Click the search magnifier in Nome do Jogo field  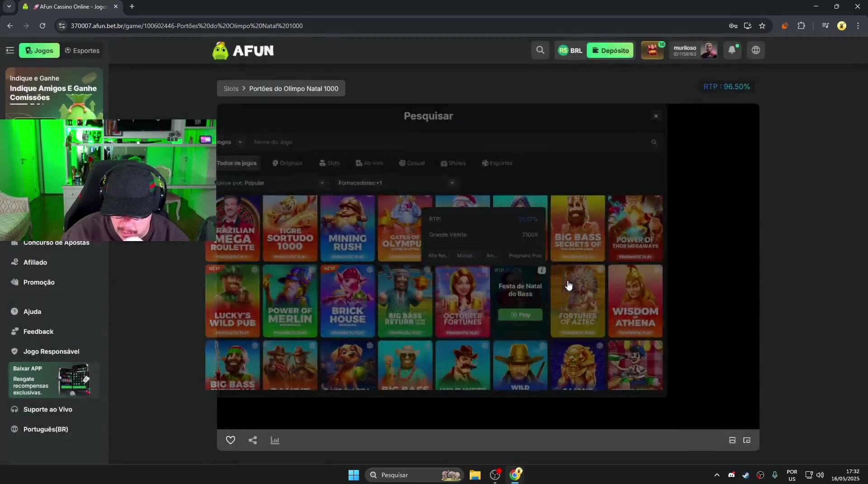[x=654, y=142]
